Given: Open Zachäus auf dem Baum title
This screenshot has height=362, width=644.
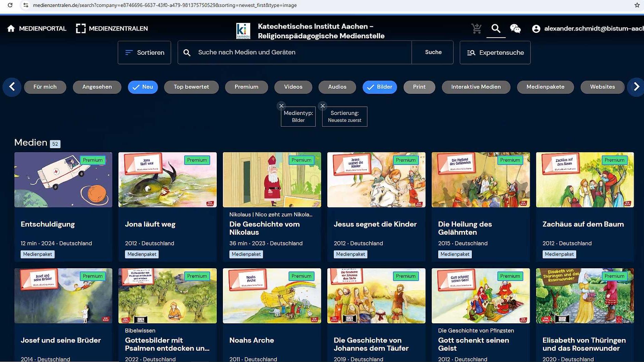Looking at the screenshot, I should (x=583, y=224).
